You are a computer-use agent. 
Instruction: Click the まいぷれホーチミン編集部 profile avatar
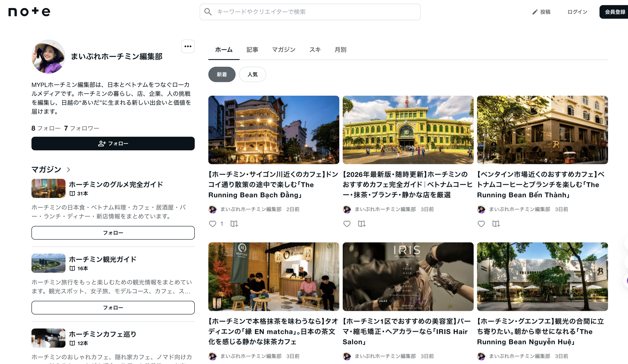[x=49, y=57]
